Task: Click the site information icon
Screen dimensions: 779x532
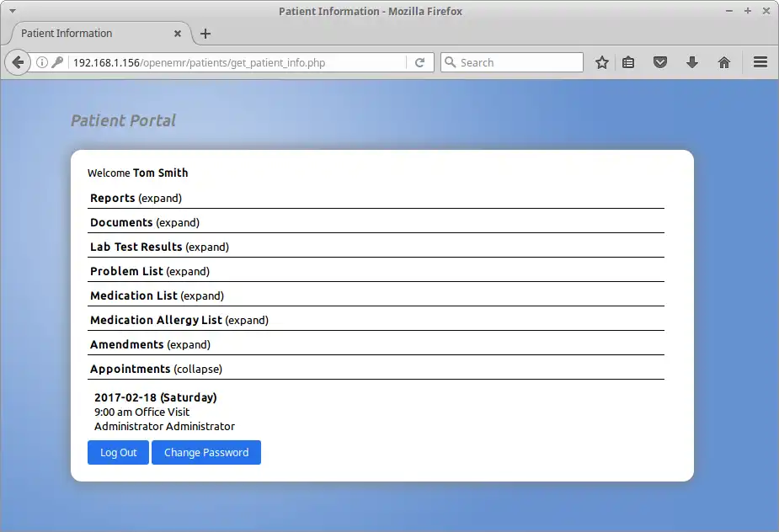Action: tap(42, 61)
